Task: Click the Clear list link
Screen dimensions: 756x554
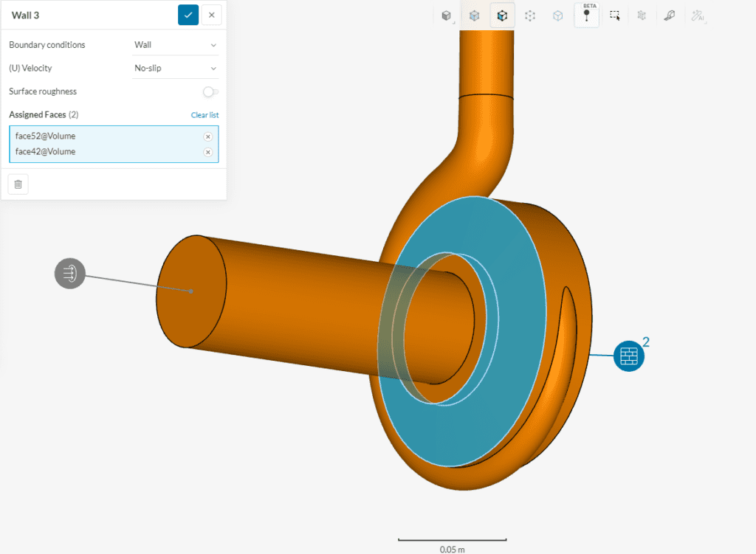Action: click(205, 114)
